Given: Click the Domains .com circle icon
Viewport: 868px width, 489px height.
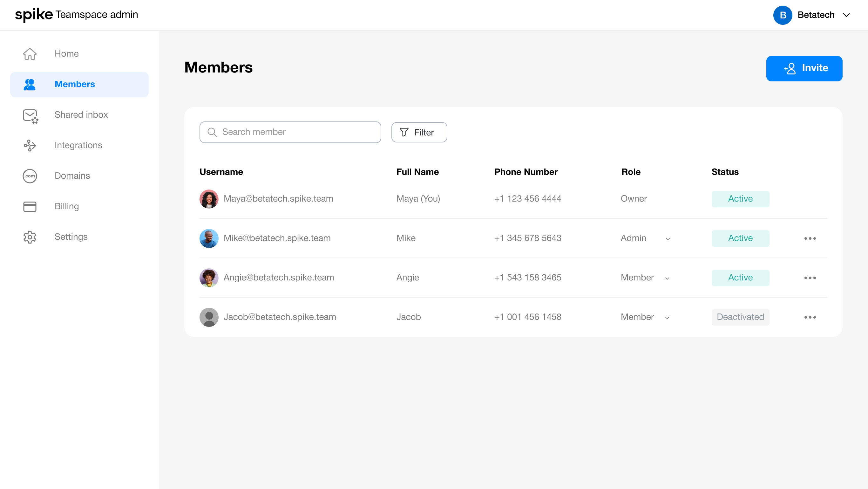Looking at the screenshot, I should tap(30, 176).
